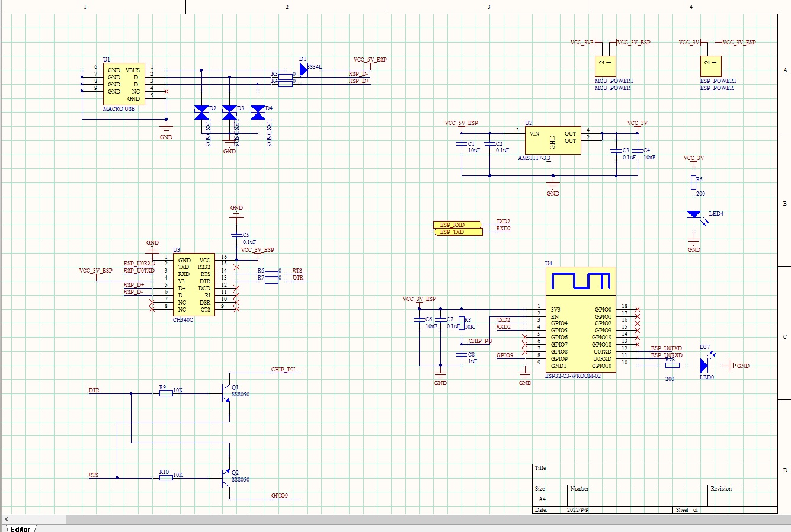This screenshot has width=791, height=532.
Task: Click the ESP_D- net label after R3
Action: click(x=358, y=74)
